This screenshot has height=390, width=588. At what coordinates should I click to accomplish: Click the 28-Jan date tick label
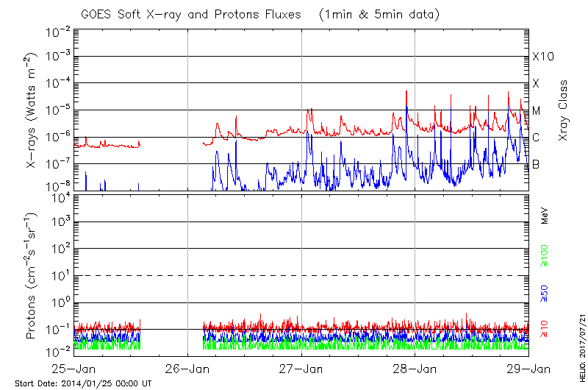(x=415, y=368)
